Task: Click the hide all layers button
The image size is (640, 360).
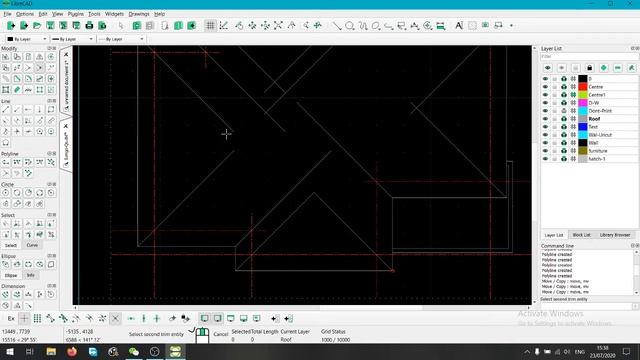Action: [562, 68]
